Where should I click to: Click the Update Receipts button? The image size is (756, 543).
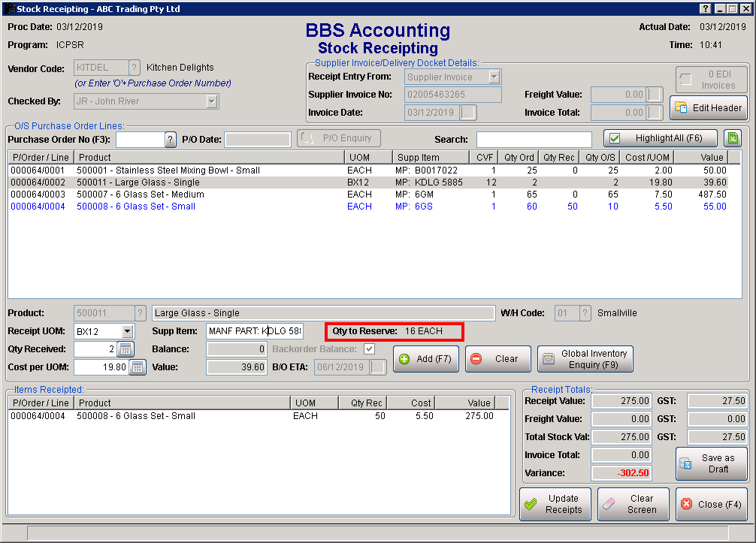click(554, 504)
